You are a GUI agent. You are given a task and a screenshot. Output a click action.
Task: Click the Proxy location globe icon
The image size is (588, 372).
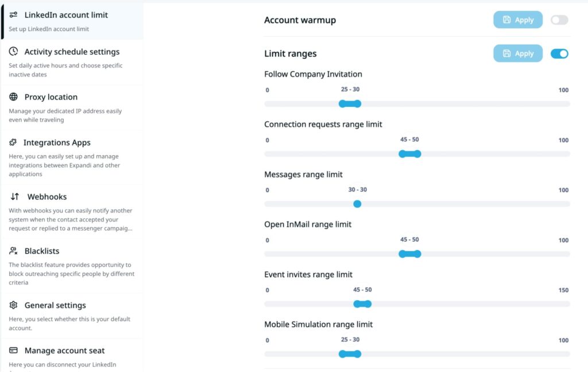[13, 97]
